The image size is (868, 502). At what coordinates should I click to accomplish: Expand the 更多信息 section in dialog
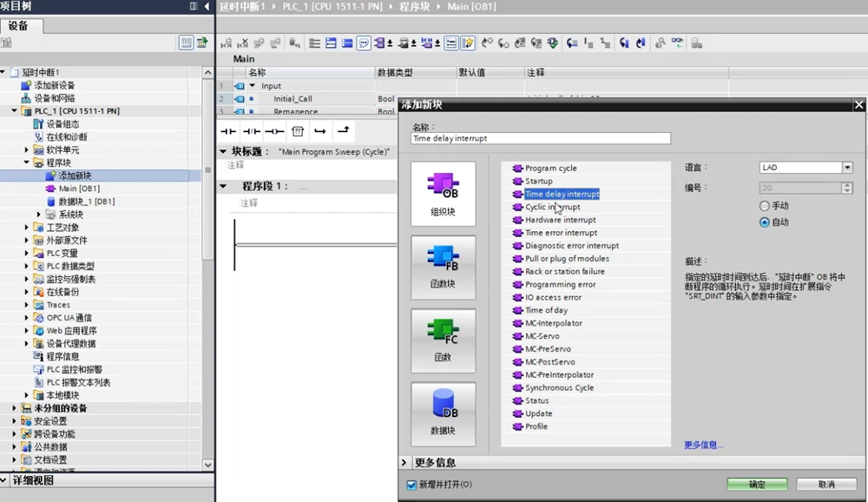coord(405,463)
